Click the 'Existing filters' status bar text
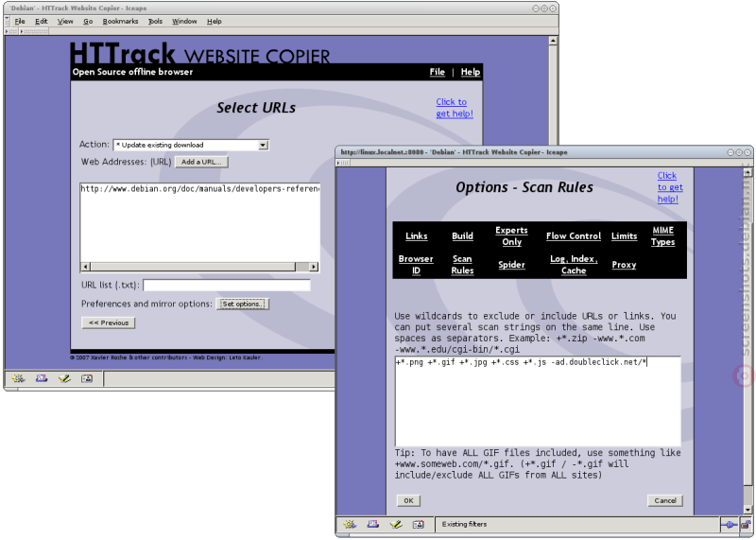The height and width of the screenshot is (540, 756). [x=464, y=524]
